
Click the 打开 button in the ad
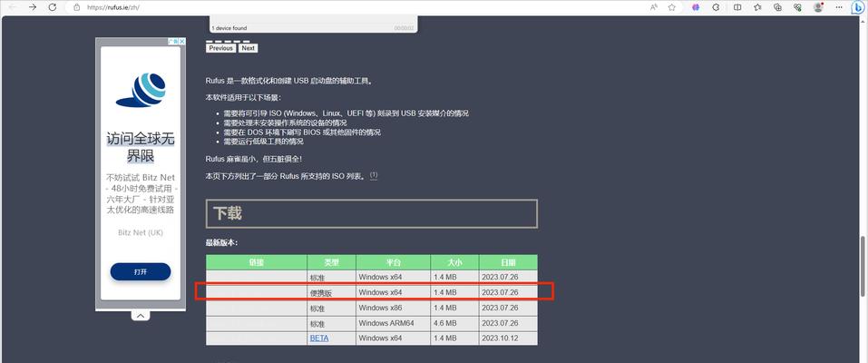pyautogui.click(x=141, y=271)
